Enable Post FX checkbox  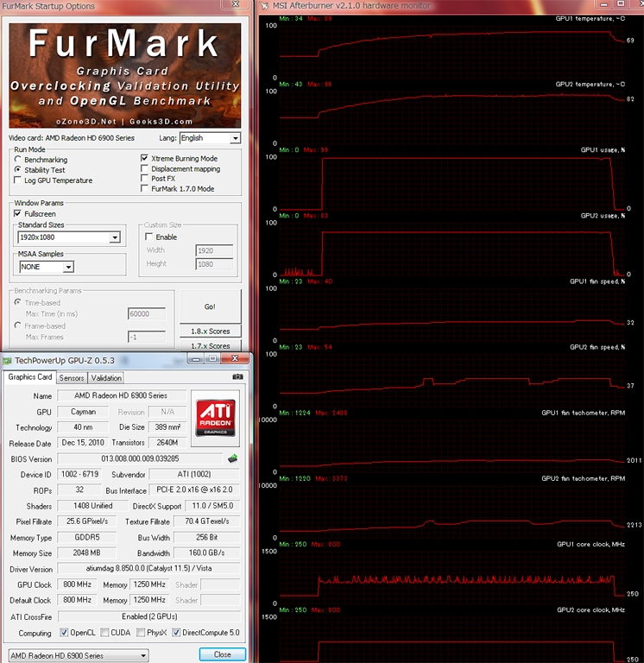pyautogui.click(x=145, y=179)
